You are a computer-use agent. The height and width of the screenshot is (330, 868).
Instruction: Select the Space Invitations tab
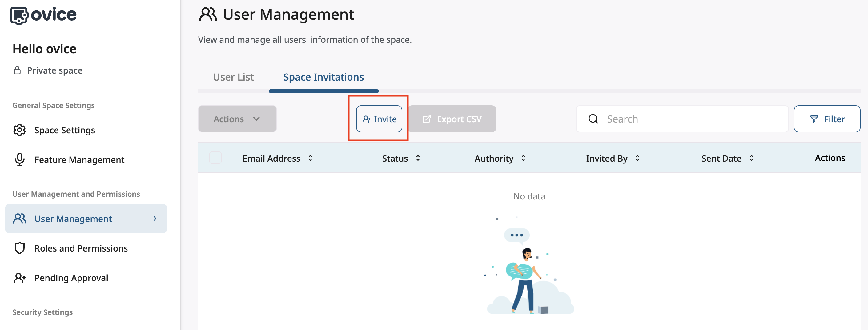(323, 77)
